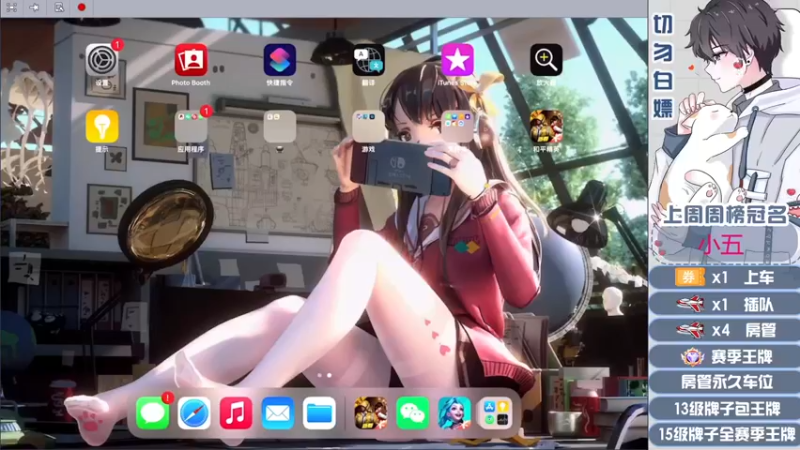Screen dimensions: 800x450
Task: Open the Tips (提示) lightbulb app
Action: 102,127
